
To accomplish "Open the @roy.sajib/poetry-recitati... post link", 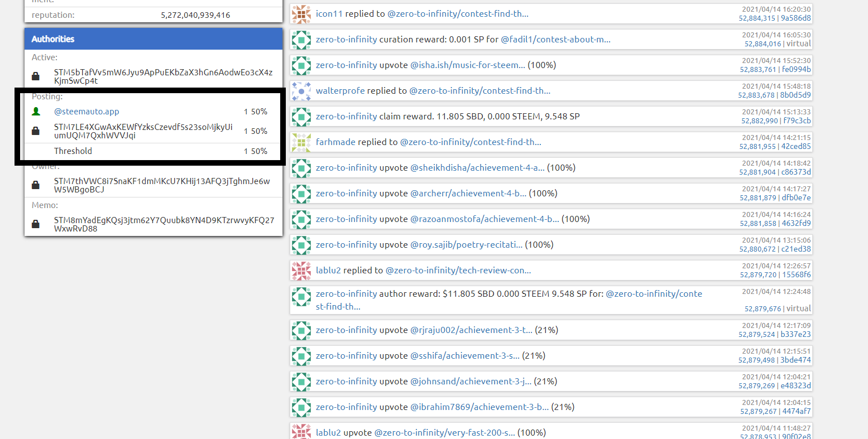I will click(x=467, y=245).
